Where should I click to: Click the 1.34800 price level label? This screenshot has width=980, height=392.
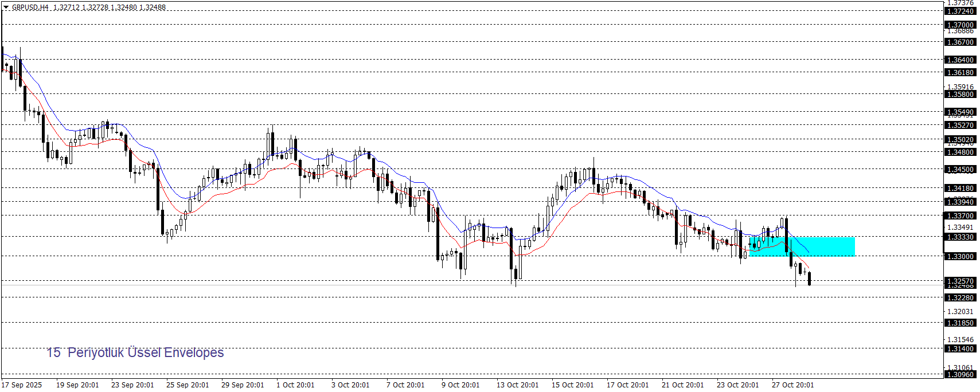pyautogui.click(x=960, y=152)
